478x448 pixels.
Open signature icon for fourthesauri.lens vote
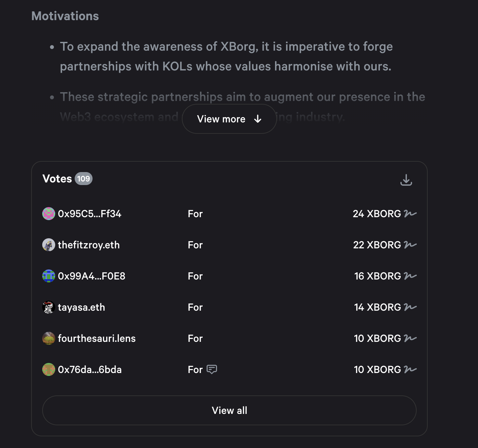click(x=410, y=338)
